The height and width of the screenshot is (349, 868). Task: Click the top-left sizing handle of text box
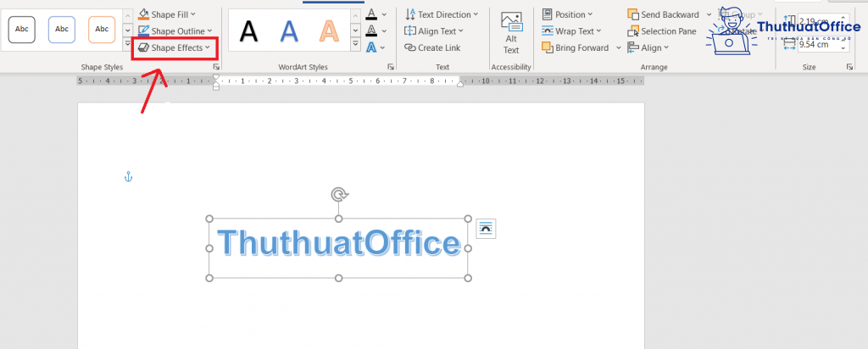click(x=209, y=219)
